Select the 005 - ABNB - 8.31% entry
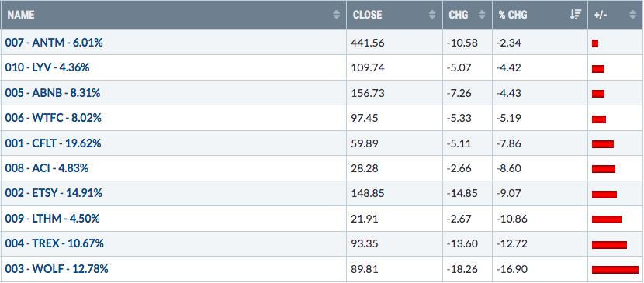This screenshot has height=283, width=644. [53, 93]
